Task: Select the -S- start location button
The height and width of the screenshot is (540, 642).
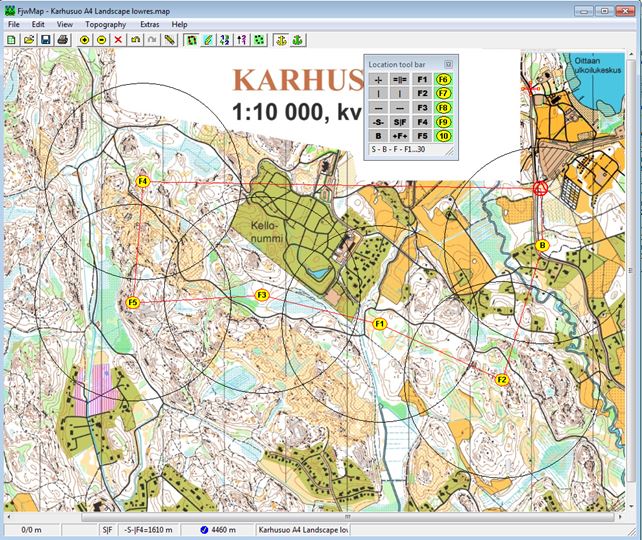Action: click(378, 122)
